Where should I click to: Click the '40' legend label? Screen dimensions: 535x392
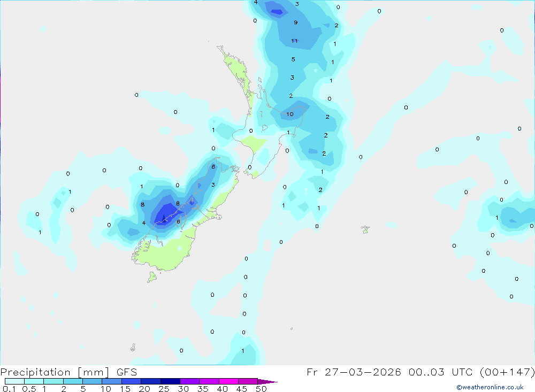223,389
